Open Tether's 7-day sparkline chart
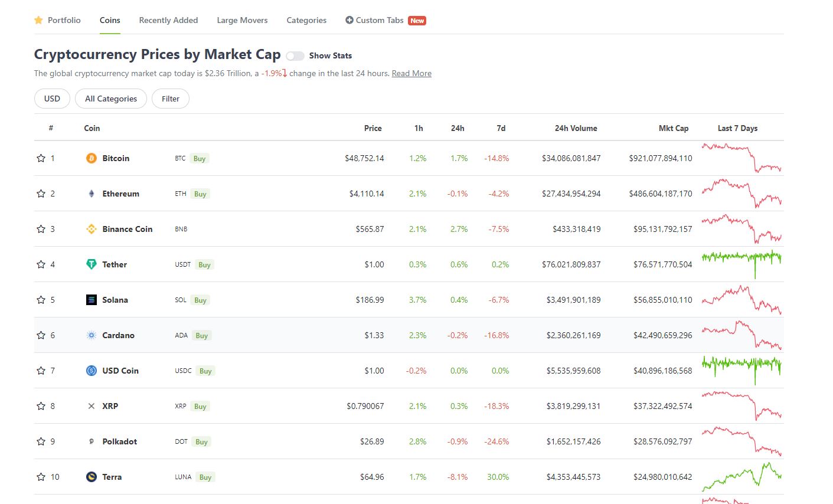833x504 pixels. [741, 264]
